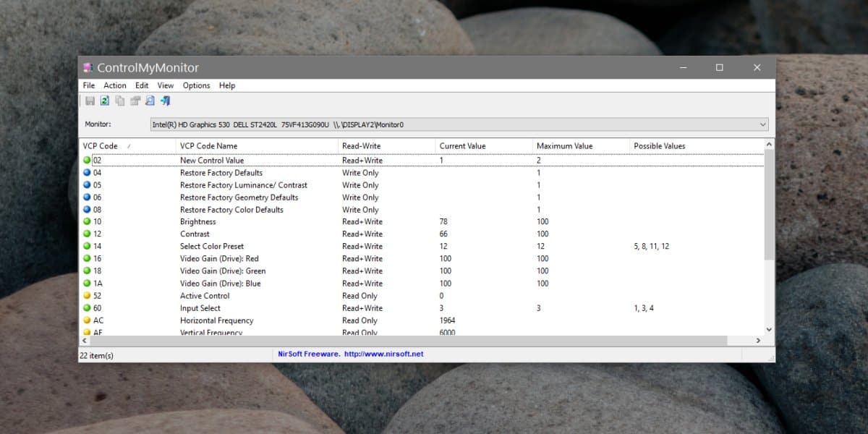Click the Find magnifier icon

click(x=150, y=101)
